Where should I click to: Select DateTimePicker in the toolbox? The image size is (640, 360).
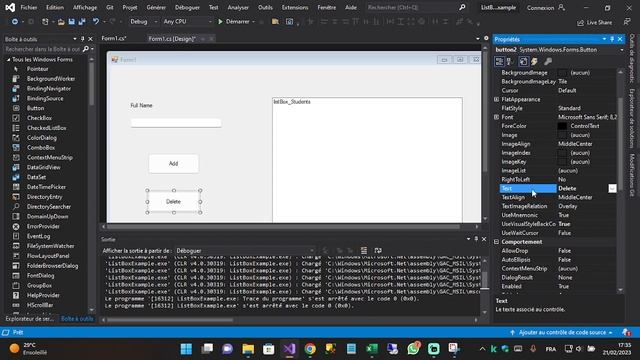[46, 187]
